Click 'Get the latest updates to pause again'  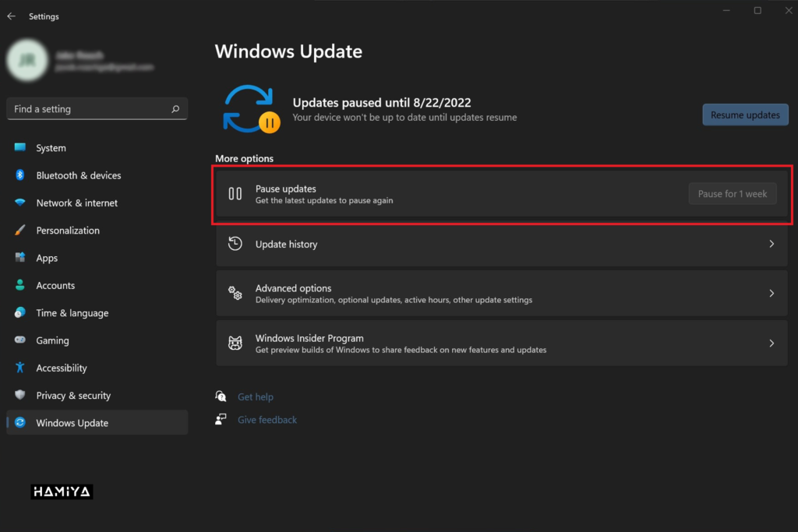pos(324,200)
